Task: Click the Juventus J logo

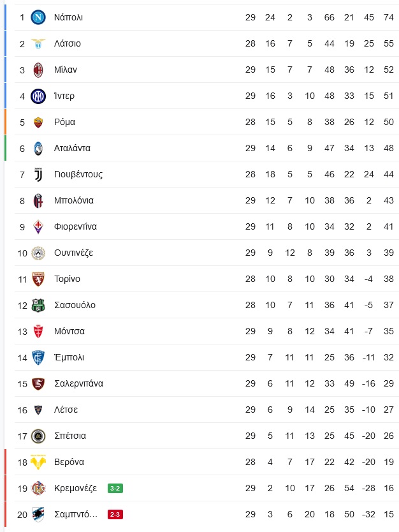Action: coord(38,174)
